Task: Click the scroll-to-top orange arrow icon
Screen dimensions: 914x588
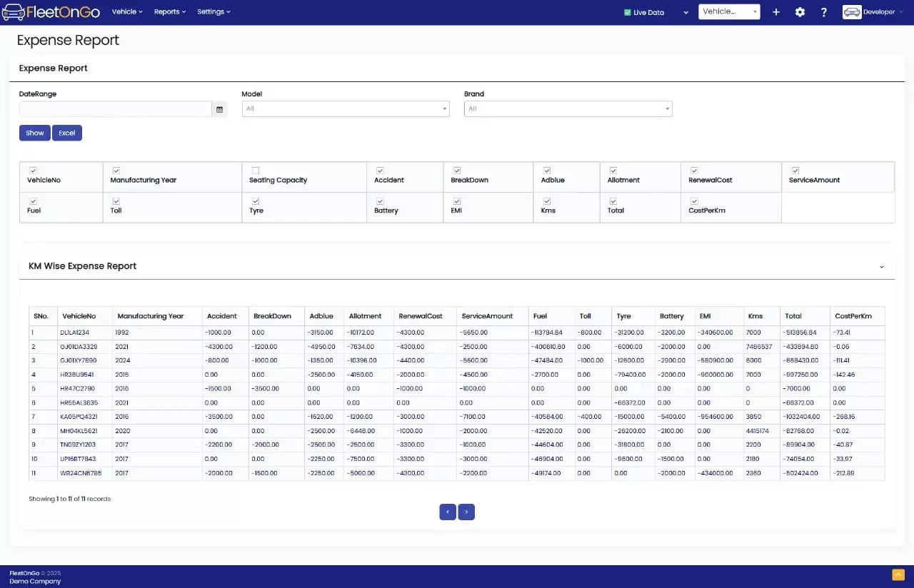Action: click(x=898, y=574)
